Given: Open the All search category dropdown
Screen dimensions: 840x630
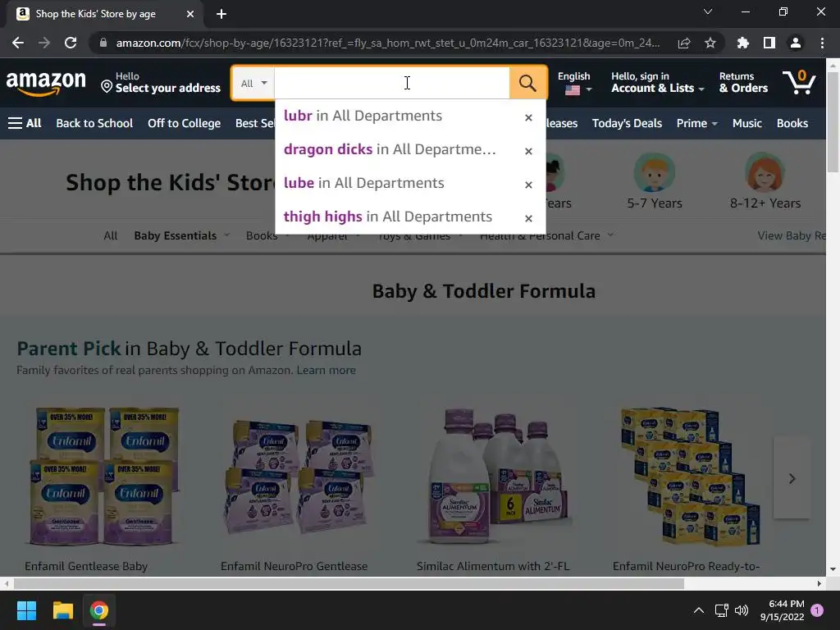Looking at the screenshot, I should tap(253, 83).
